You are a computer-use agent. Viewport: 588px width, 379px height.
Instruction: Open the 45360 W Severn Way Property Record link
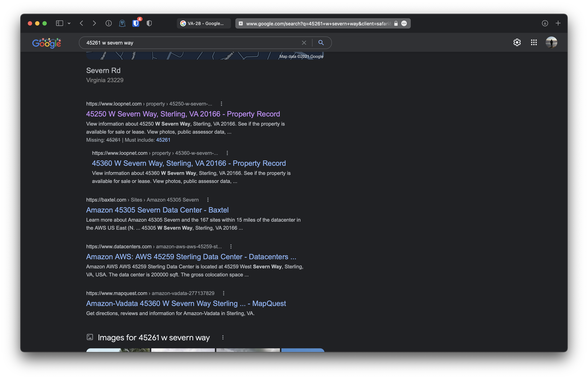pos(189,163)
